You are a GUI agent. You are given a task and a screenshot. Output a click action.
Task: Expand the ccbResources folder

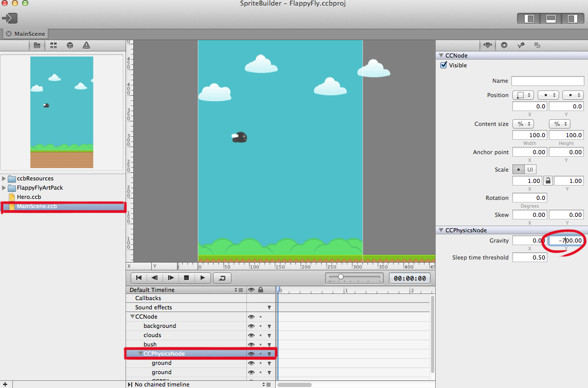click(x=4, y=178)
